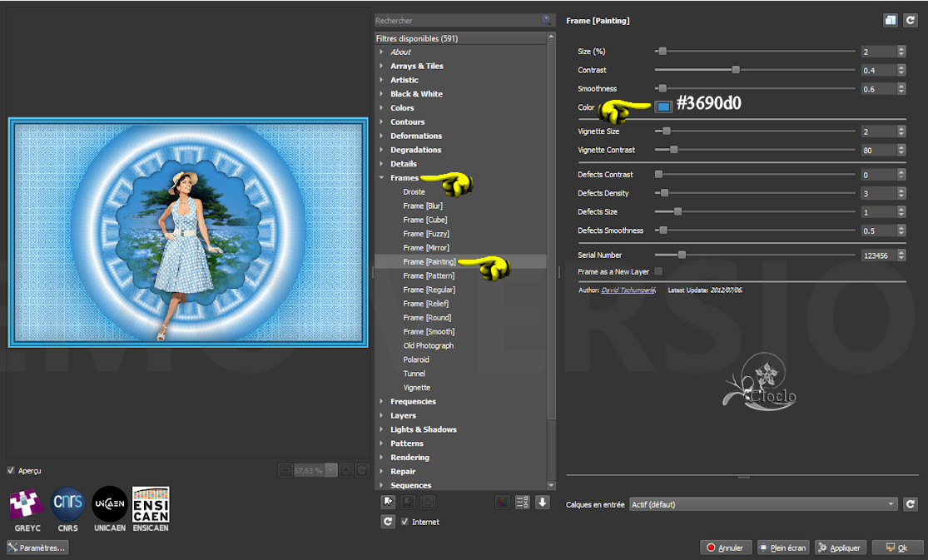The image size is (928, 560).
Task: Click the search magnifier icon in Rechercher field
Action: click(x=546, y=20)
